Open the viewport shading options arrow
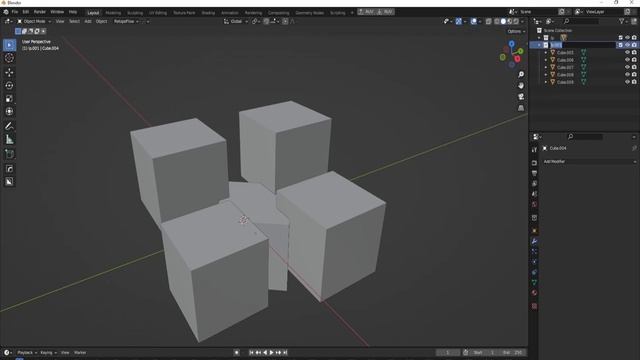Screen dimensions: 640x360 [x=522, y=21]
